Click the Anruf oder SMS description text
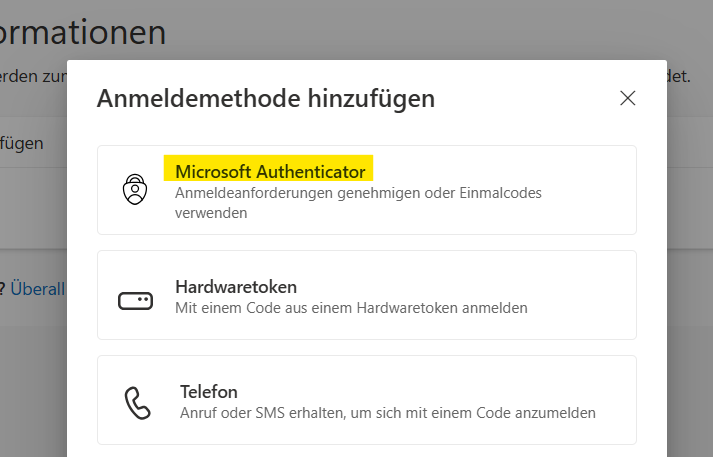The height and width of the screenshot is (457, 713). [x=387, y=412]
